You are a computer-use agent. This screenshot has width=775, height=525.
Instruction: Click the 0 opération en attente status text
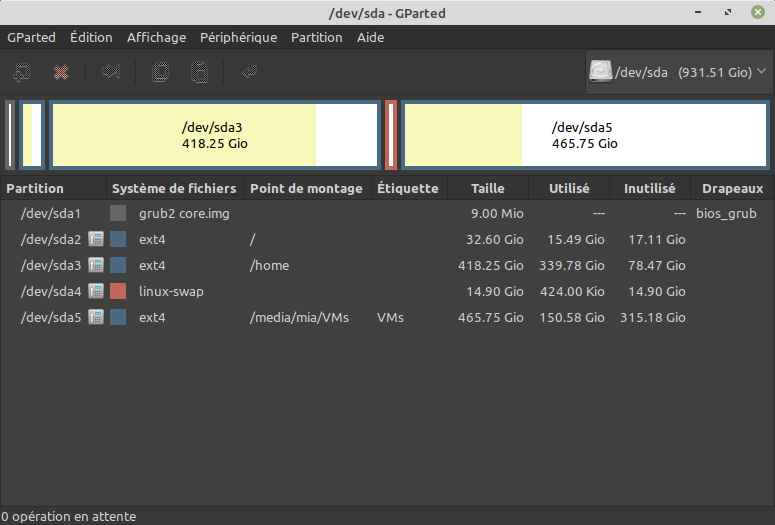(69, 517)
